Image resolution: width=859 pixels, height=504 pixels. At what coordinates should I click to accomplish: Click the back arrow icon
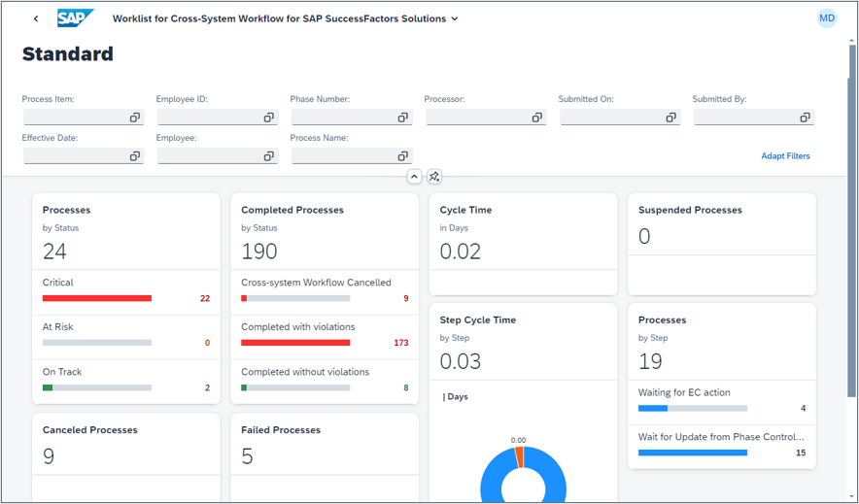(x=36, y=18)
